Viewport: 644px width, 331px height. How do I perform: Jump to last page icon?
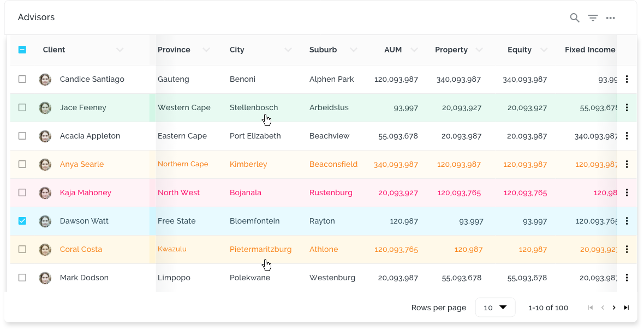[627, 308]
